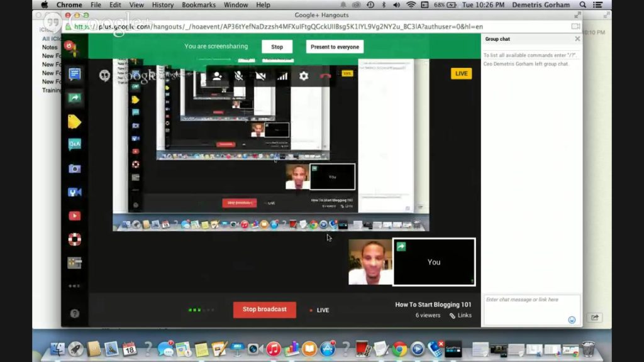Click the red Stop broadcast button
The width and height of the screenshot is (644, 362).
tap(265, 309)
